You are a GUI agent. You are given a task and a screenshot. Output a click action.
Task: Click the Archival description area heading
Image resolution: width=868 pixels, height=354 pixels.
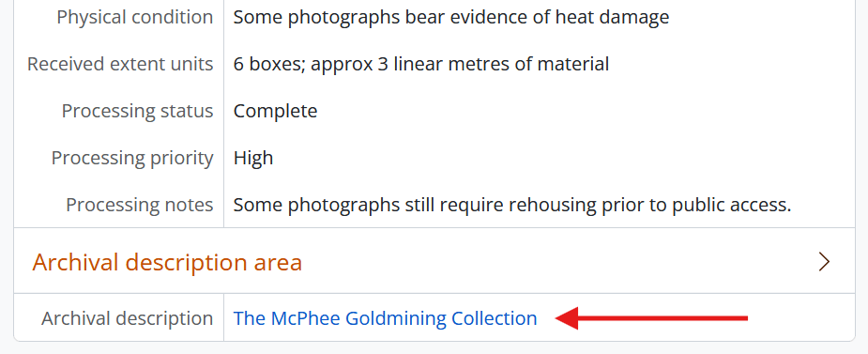click(x=167, y=262)
